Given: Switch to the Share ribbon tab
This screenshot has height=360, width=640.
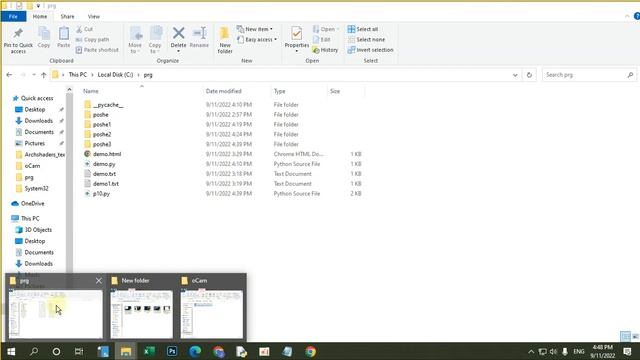Looking at the screenshot, I should point(67,16).
